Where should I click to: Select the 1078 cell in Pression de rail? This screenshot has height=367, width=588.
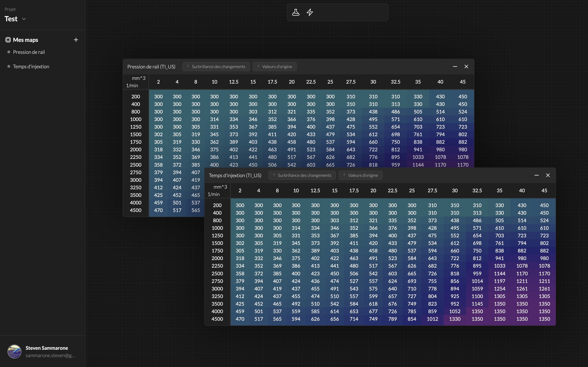(440, 157)
